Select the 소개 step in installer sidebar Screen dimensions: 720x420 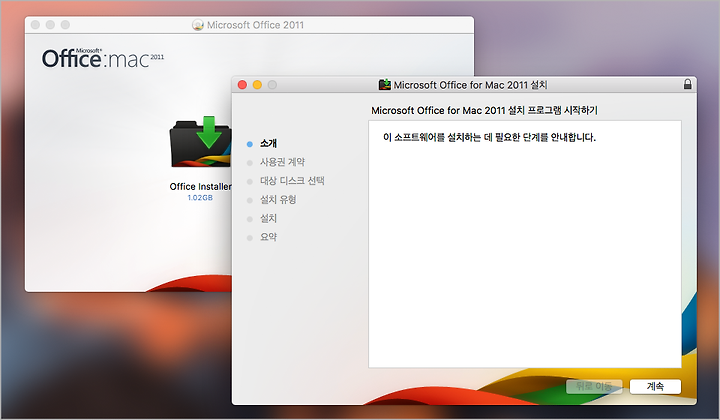(x=268, y=143)
